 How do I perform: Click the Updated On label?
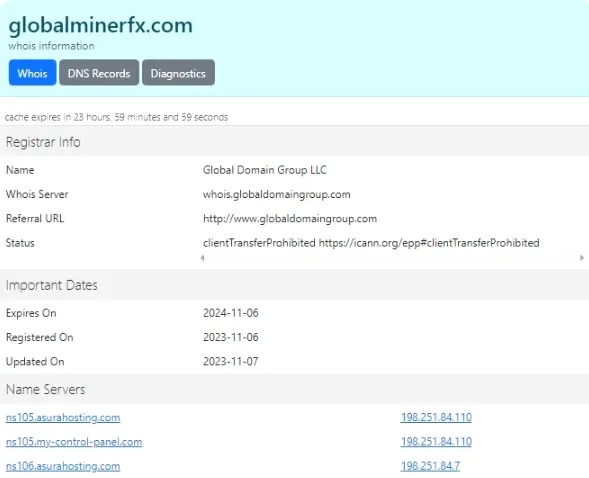35,361
